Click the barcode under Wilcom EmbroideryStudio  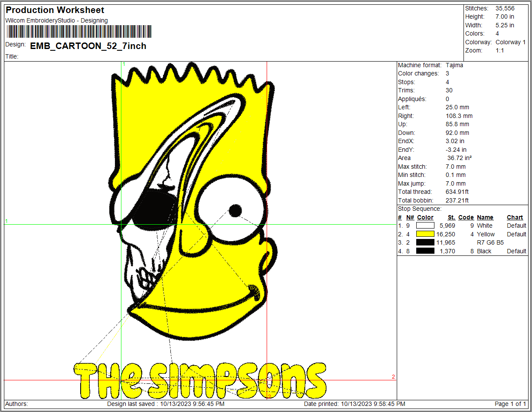coord(79,32)
